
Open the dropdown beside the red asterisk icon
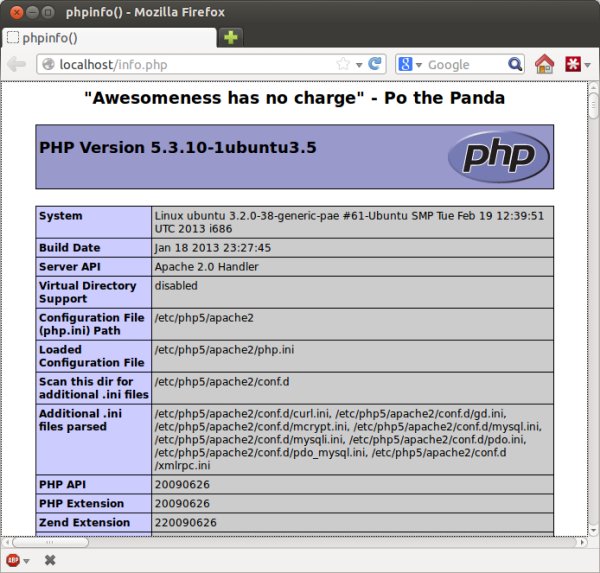(x=587, y=65)
